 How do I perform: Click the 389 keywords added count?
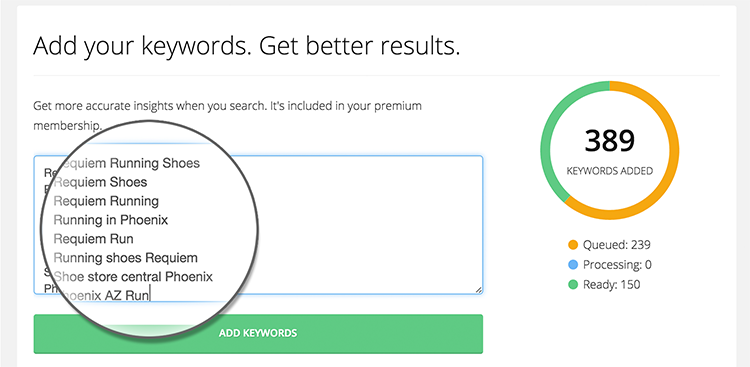(x=610, y=142)
